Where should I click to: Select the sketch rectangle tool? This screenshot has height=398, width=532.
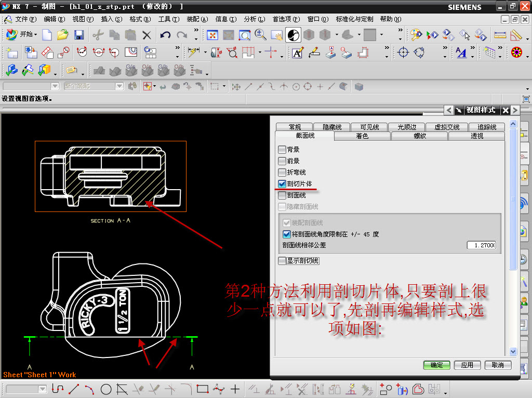coord(203,389)
